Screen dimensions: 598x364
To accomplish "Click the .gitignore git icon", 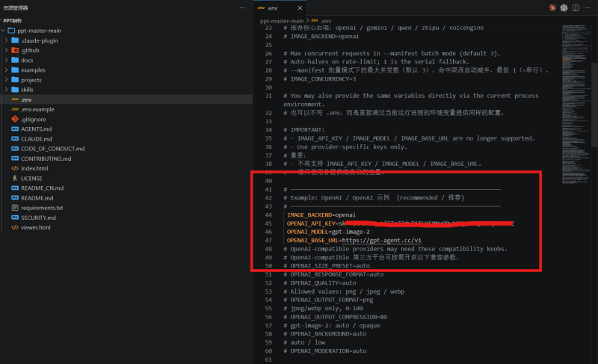I will pos(15,120).
